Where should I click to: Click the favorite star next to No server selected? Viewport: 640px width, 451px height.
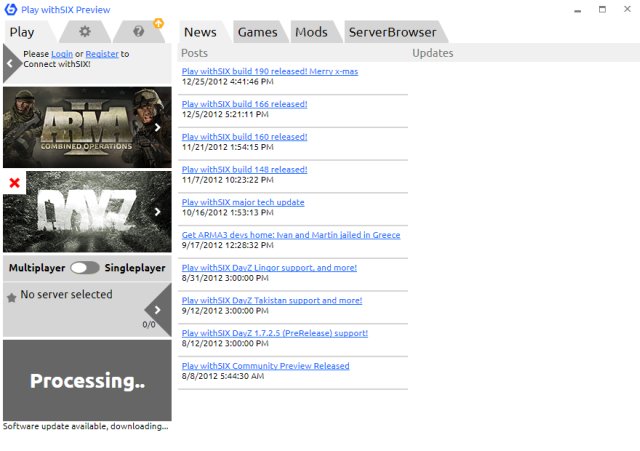click(x=11, y=298)
